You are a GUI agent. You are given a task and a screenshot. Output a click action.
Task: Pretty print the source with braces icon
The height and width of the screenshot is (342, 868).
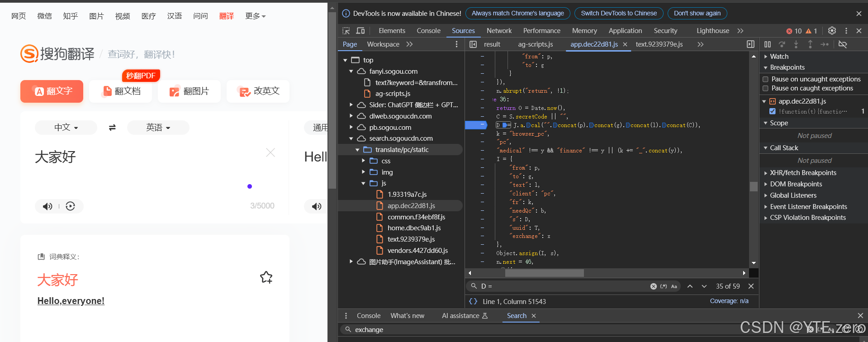473,301
